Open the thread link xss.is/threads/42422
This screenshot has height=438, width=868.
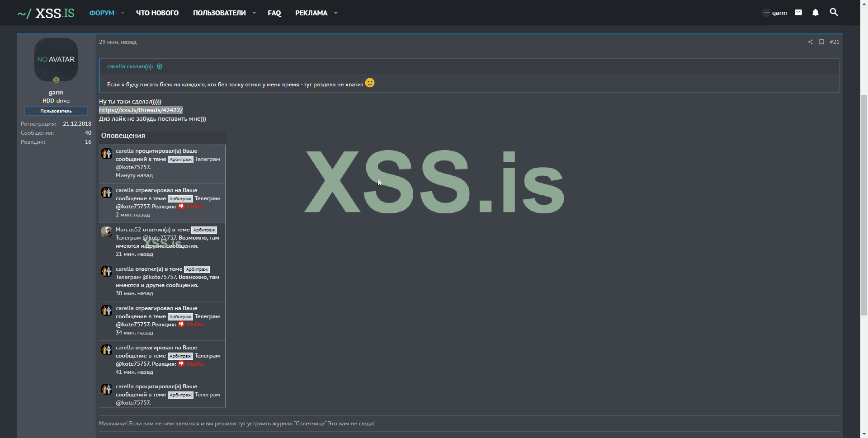(141, 110)
